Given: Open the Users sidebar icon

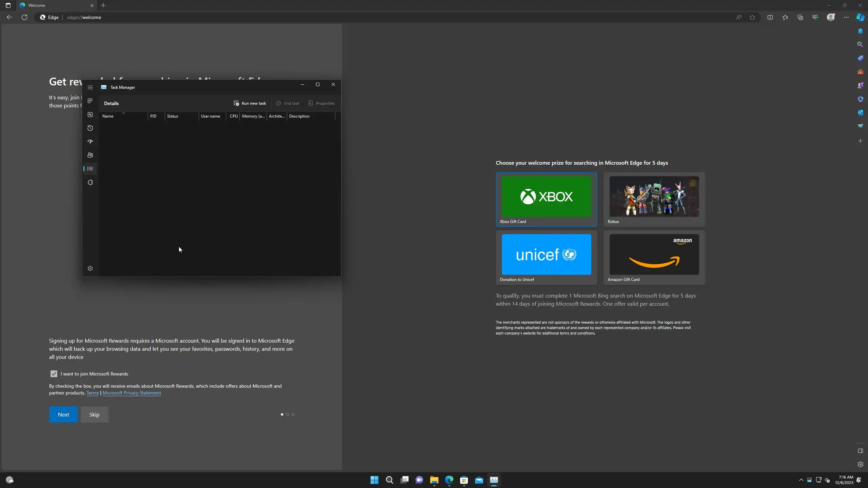Looking at the screenshot, I should [x=90, y=155].
